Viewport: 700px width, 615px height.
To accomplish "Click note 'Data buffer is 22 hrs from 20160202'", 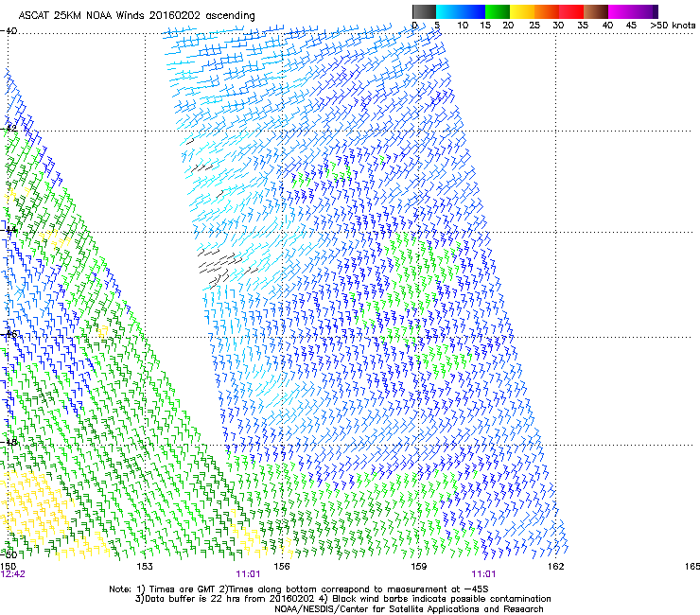I will coord(228,599).
